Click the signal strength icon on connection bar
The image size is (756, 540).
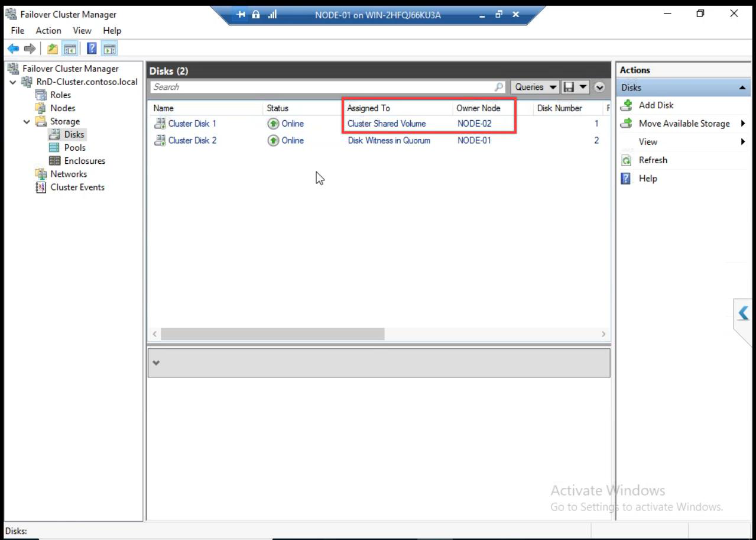coord(272,15)
